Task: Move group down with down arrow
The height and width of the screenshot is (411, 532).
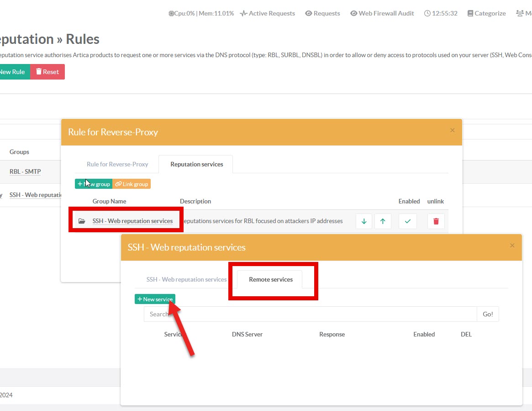Action: tap(363, 221)
